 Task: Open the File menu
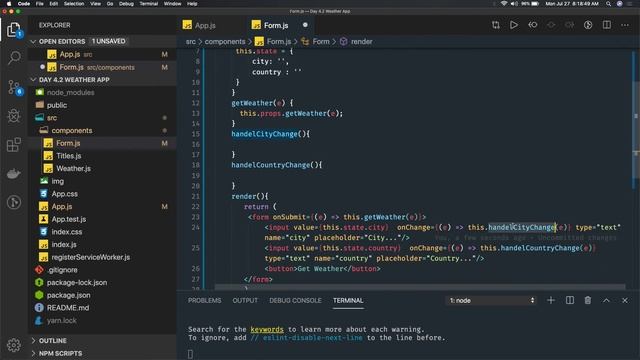point(40,4)
